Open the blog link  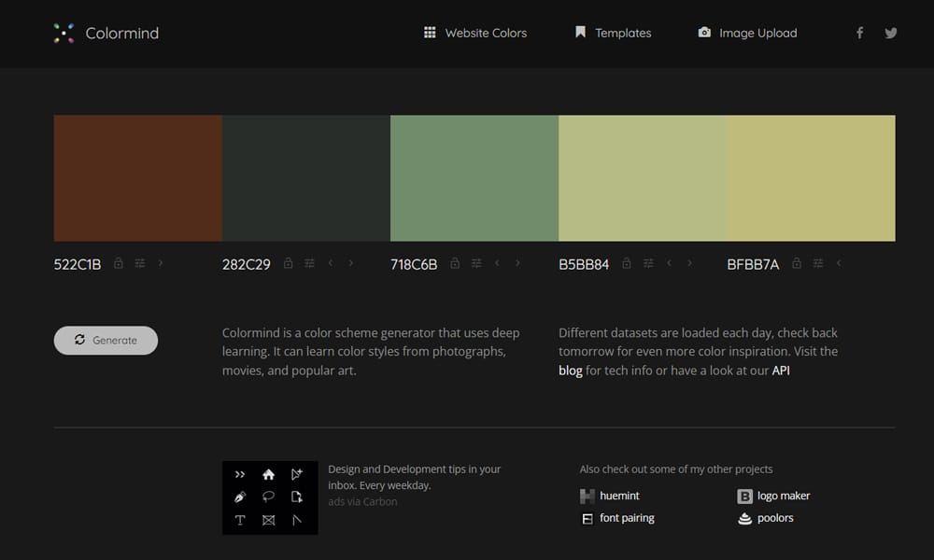tap(570, 371)
